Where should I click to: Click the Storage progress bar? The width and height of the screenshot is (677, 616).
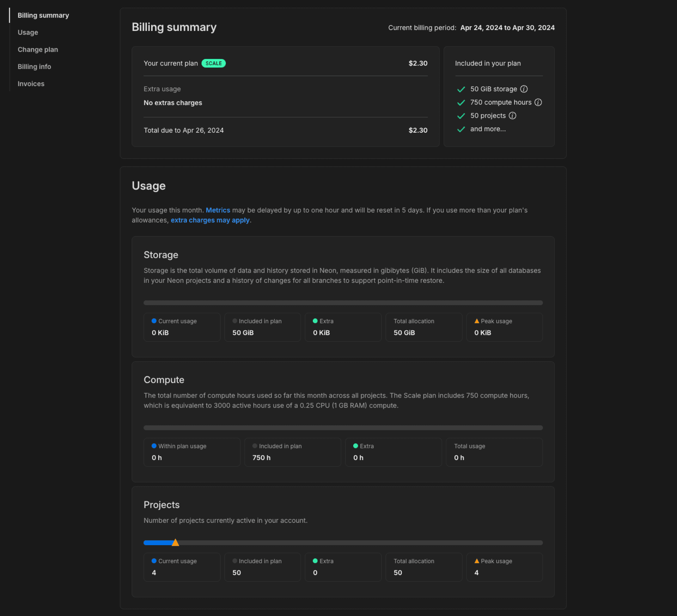343,302
